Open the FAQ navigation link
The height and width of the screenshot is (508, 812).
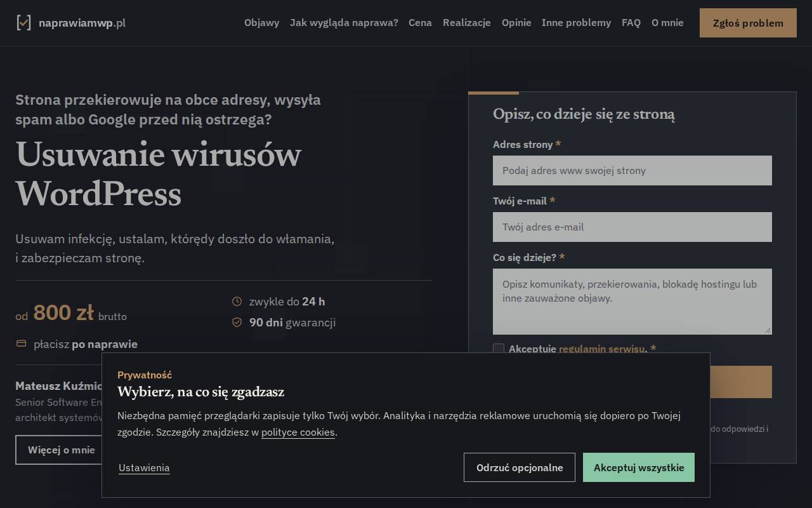(631, 23)
